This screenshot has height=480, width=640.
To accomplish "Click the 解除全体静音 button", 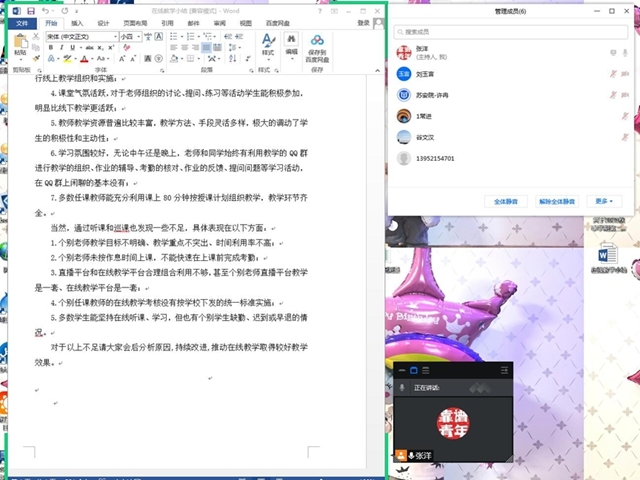I will (x=557, y=201).
